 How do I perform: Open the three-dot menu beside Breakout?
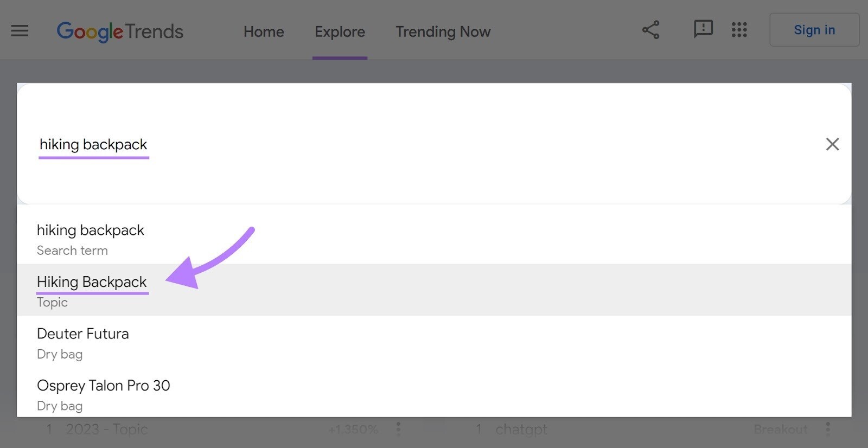(x=828, y=429)
